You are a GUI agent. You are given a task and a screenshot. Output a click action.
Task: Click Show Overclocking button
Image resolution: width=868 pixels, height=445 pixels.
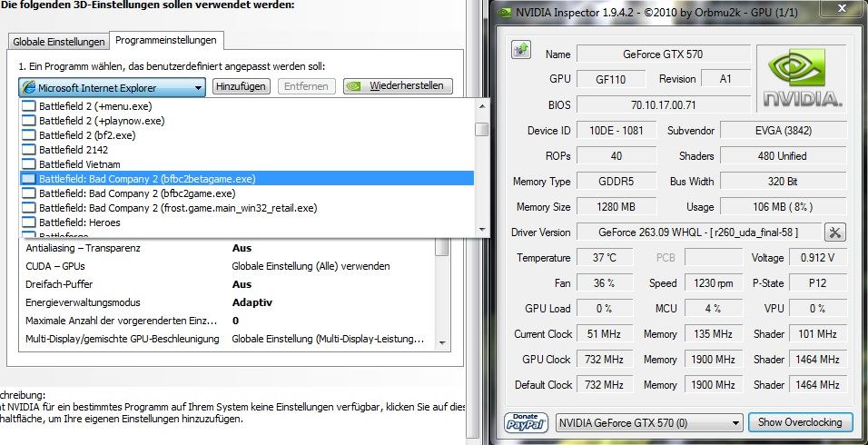pyautogui.click(x=799, y=422)
